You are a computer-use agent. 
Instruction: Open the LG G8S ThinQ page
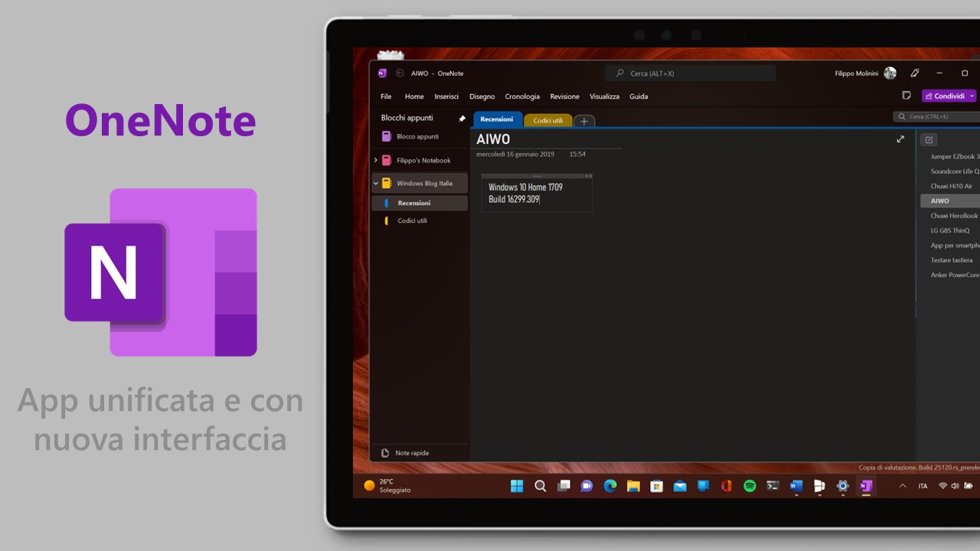point(950,230)
